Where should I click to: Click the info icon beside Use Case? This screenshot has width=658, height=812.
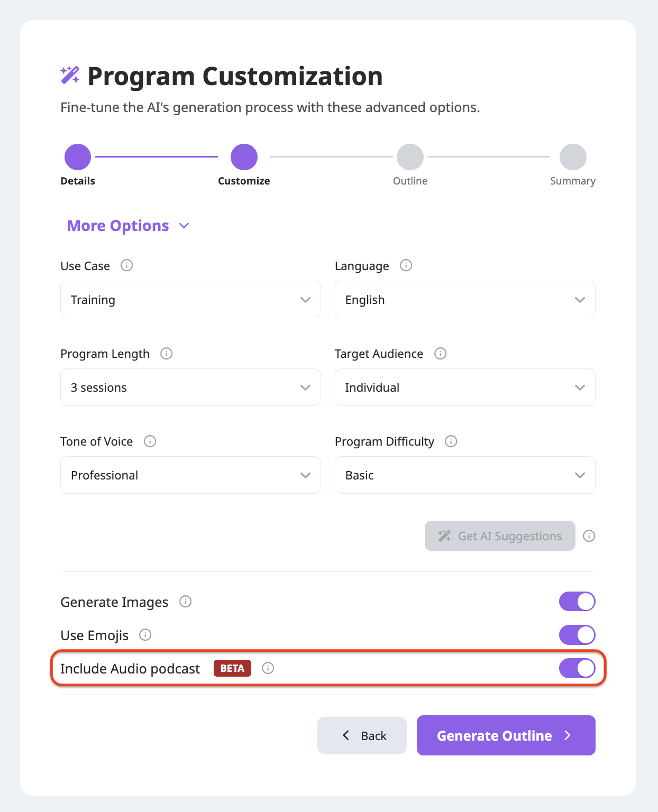(126, 265)
